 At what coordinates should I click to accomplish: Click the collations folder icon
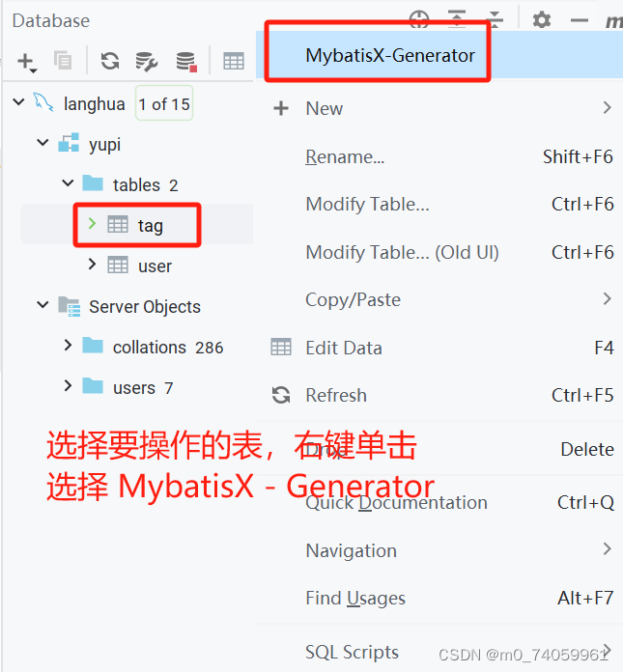click(93, 345)
